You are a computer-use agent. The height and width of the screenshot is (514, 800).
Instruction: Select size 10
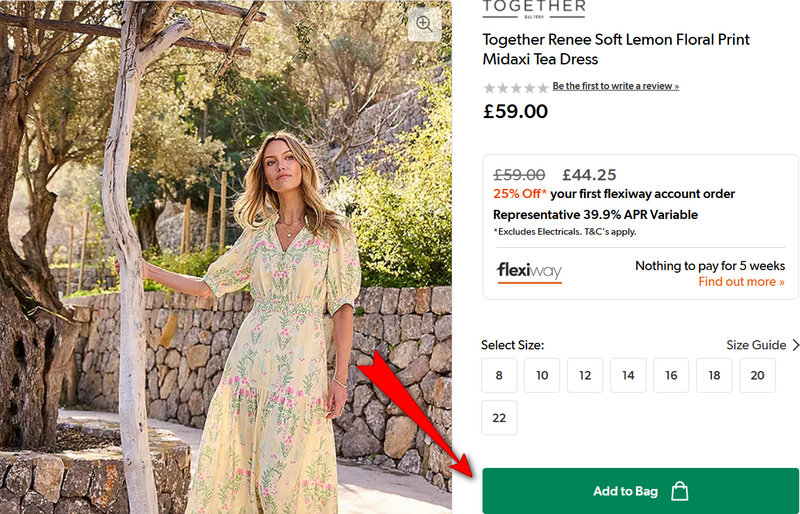point(542,375)
